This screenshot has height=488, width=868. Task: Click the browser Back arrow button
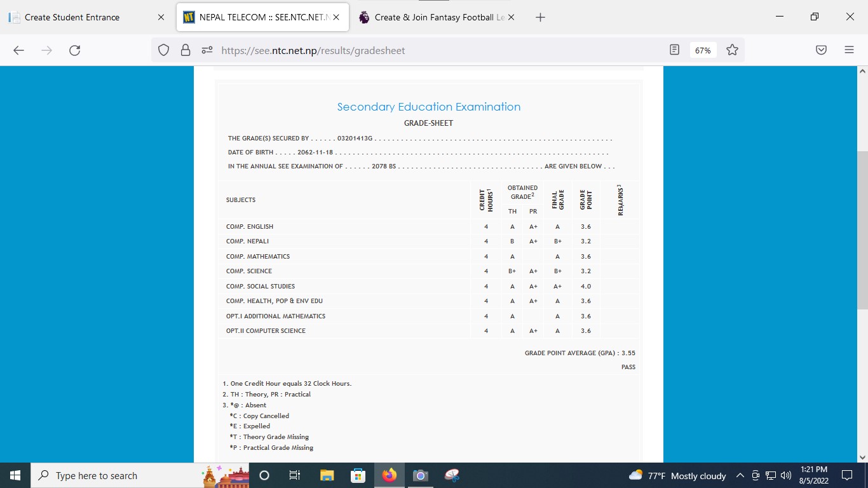(x=18, y=50)
